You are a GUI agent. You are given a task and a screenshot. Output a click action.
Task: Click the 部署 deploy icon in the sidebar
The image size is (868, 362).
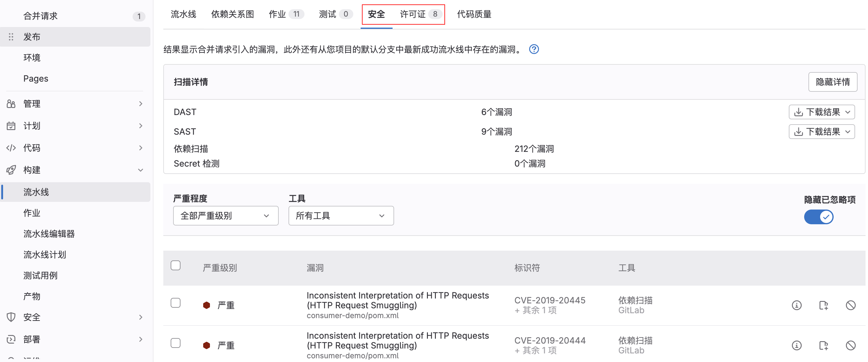coord(11,339)
